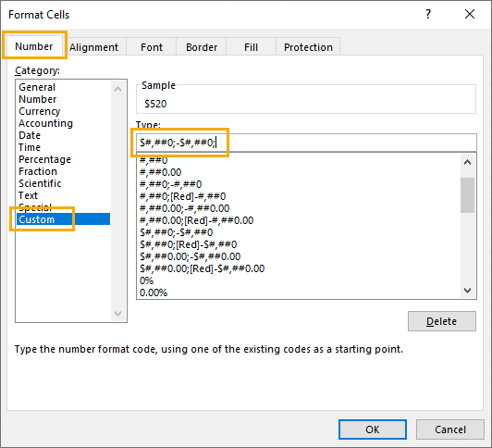This screenshot has width=492, height=448.
Task: Click the Type format code field
Action: [306, 143]
